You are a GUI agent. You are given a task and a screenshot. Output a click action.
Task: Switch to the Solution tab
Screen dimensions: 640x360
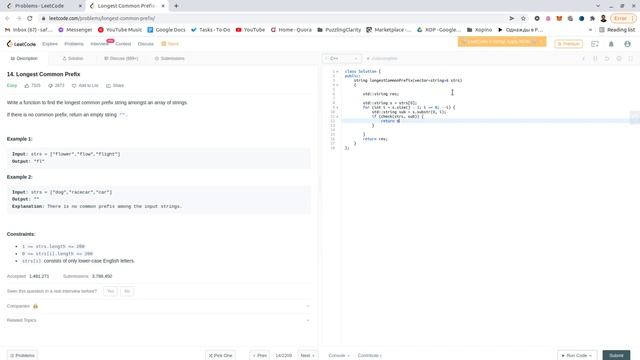click(x=73, y=59)
